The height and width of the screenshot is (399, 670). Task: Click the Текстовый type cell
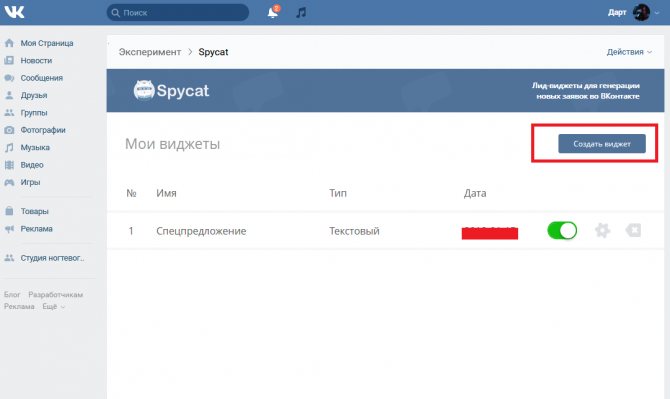[x=354, y=231]
